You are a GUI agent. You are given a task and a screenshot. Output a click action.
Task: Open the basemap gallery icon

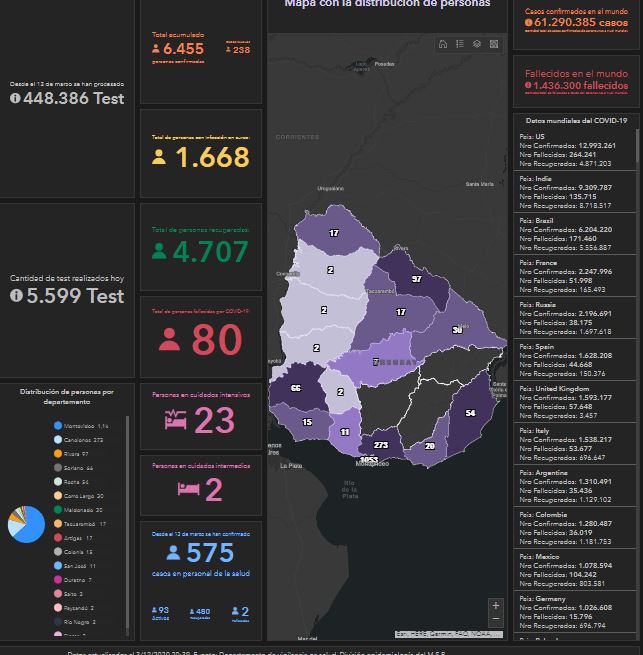click(494, 44)
